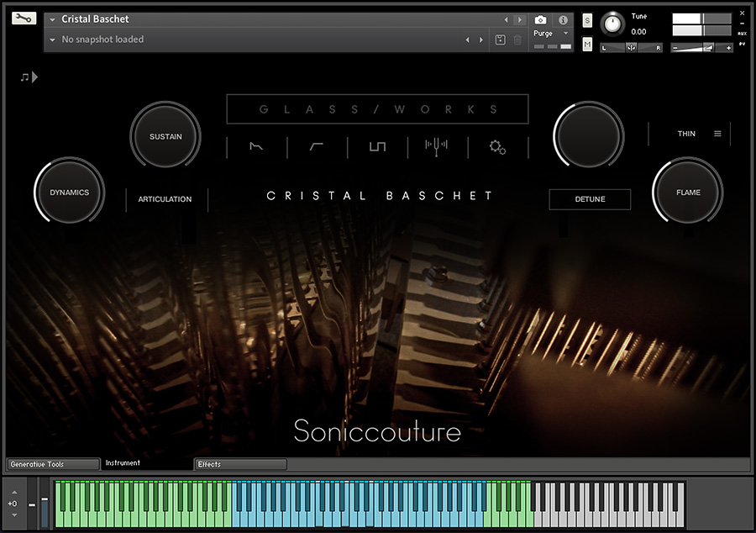Click the output volume slider
This screenshot has height=533, width=756.
pyautogui.click(x=701, y=47)
